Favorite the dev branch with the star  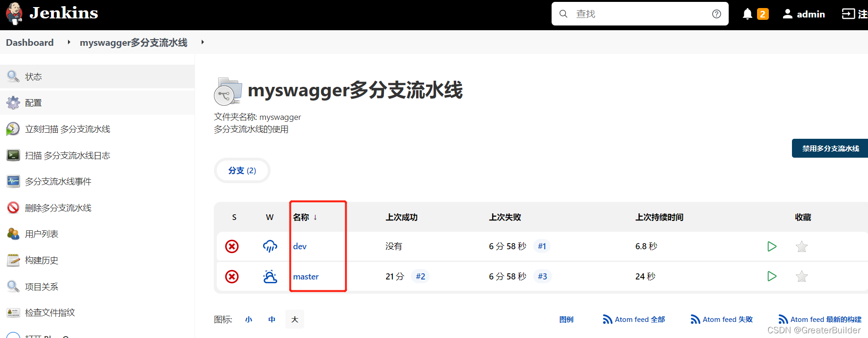(802, 246)
